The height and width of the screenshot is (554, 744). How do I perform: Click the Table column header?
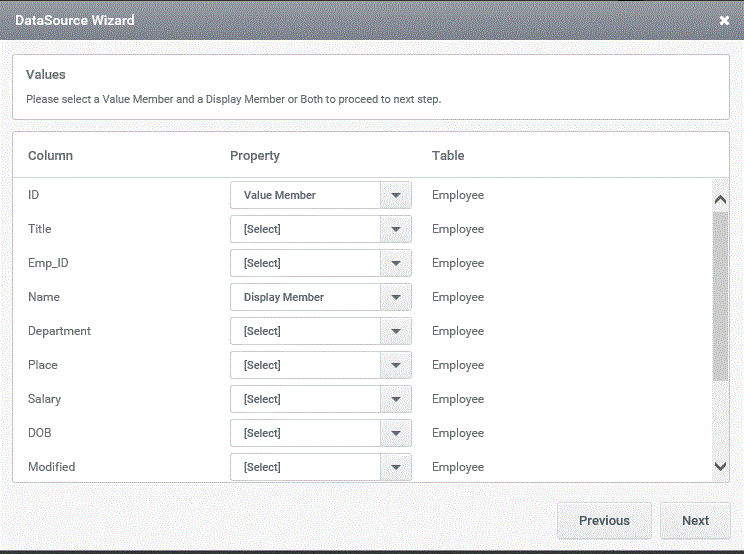point(448,156)
